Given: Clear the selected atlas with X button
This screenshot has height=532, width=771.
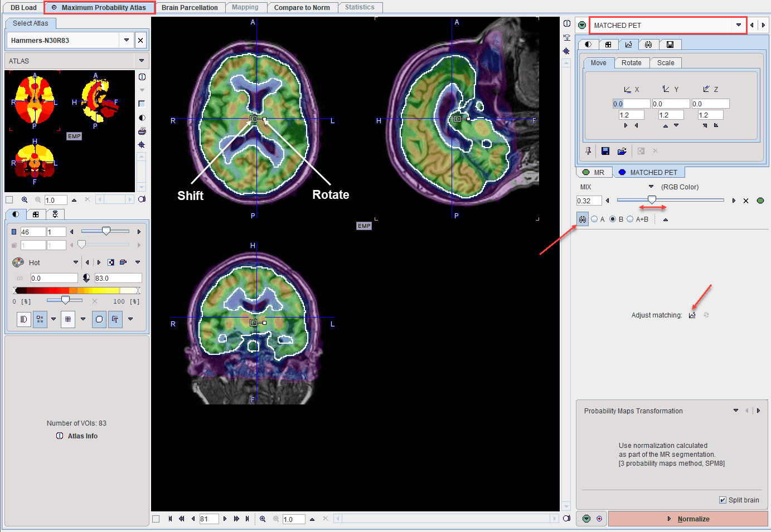Looking at the screenshot, I should [x=141, y=40].
